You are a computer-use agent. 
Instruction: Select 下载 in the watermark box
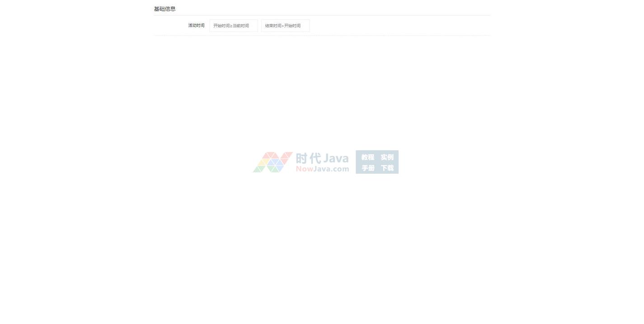pyautogui.click(x=387, y=168)
